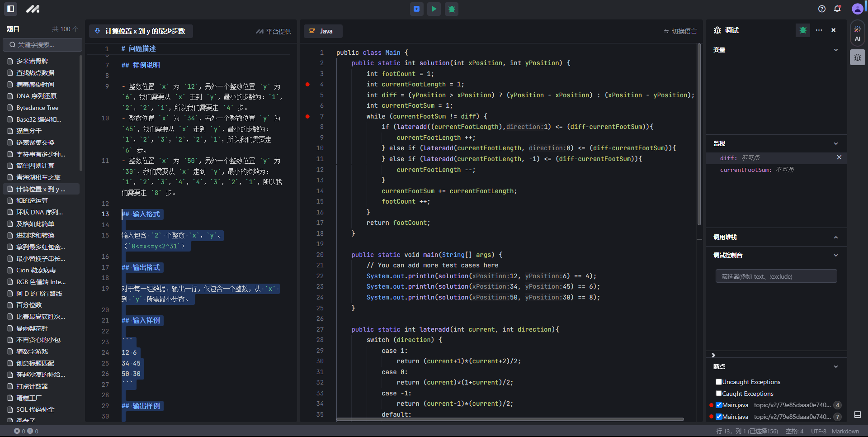
Task: Click 切换语言 to switch language
Action: [680, 31]
